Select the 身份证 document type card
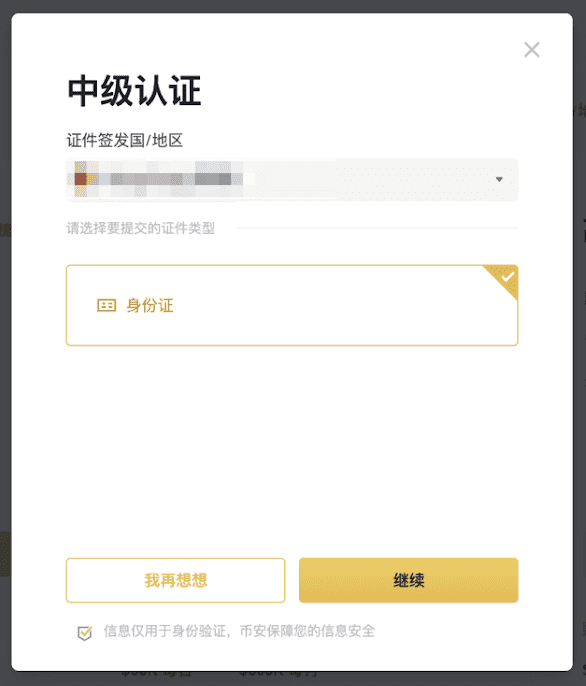This screenshot has width=586, height=686. (292, 305)
